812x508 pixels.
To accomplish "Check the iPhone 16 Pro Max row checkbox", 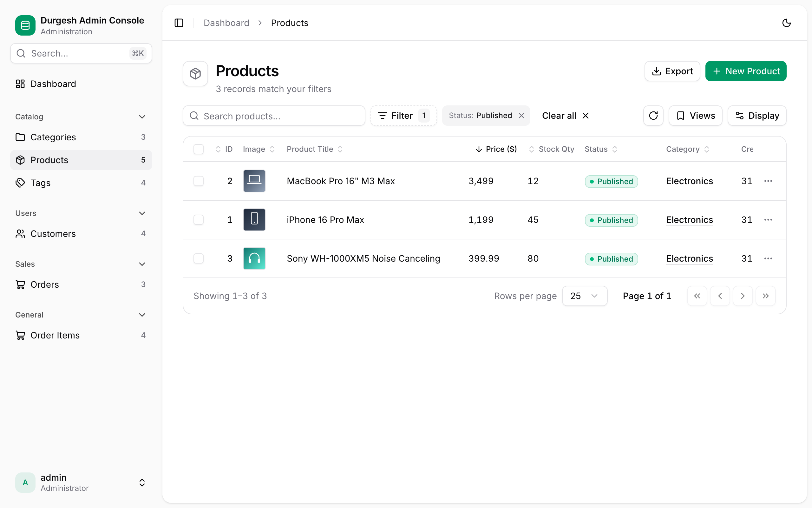I will point(199,220).
